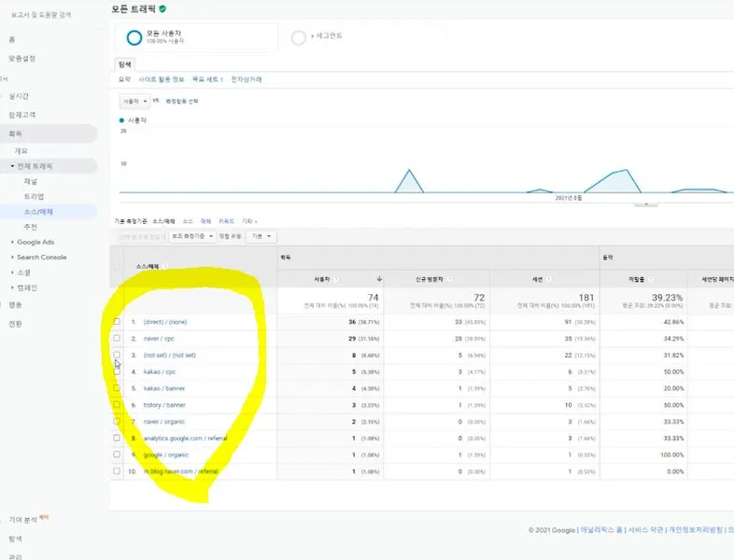Switch primary dimension to 키워드
Image resolution: width=734 pixels, height=560 pixels.
226,221
